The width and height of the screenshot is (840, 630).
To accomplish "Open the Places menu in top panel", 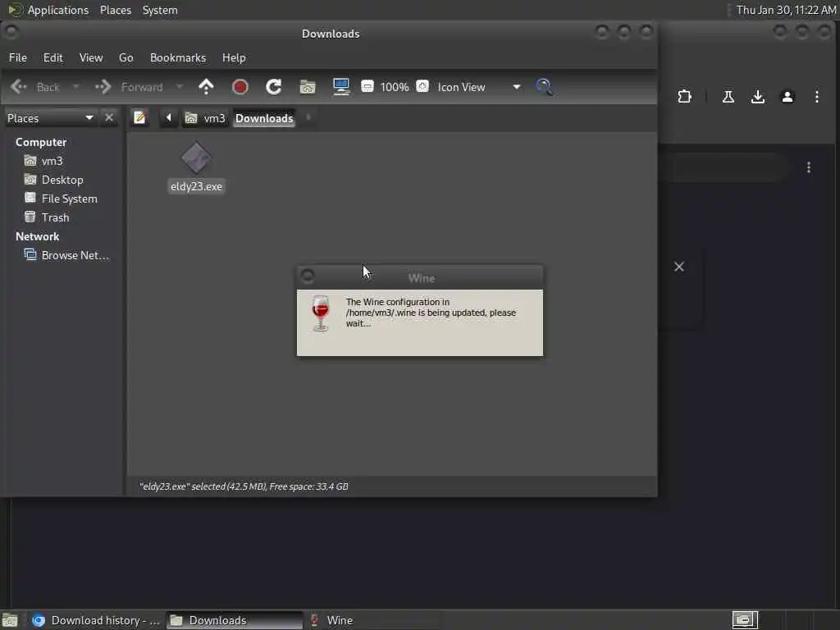I will pos(116,10).
